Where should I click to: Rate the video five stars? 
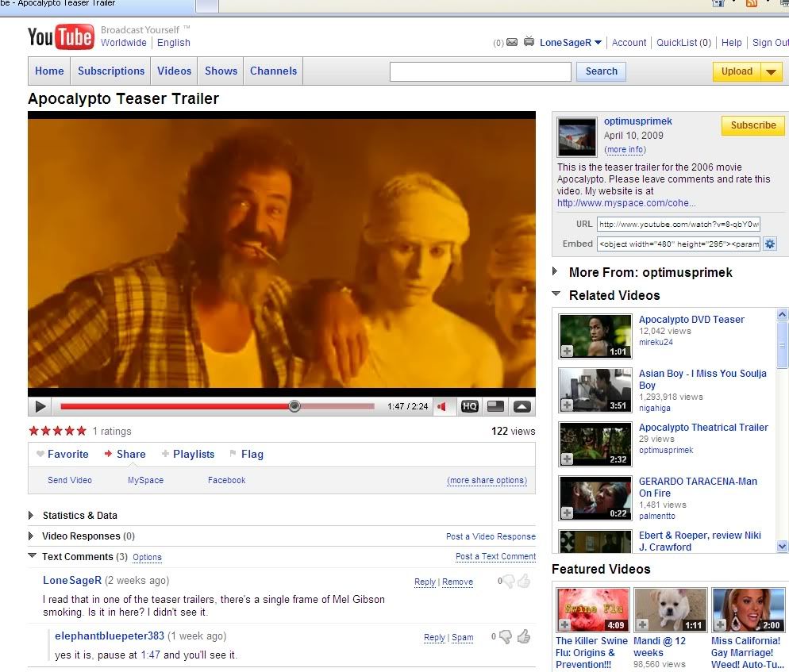point(81,431)
